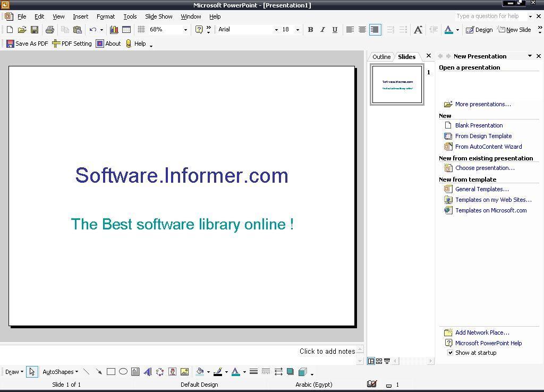544x392 pixels.
Task: Select the Oval drawing tool
Action: point(123,372)
